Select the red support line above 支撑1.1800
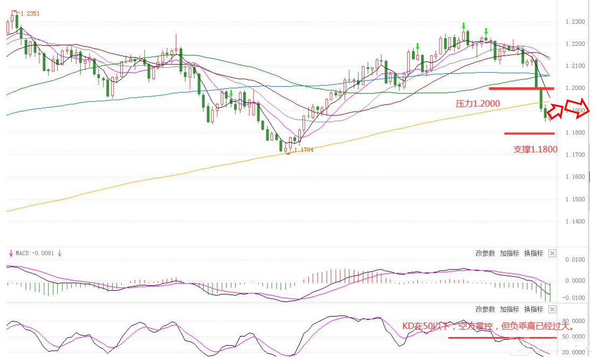Viewport: 598px width, 364px height. (x=529, y=133)
